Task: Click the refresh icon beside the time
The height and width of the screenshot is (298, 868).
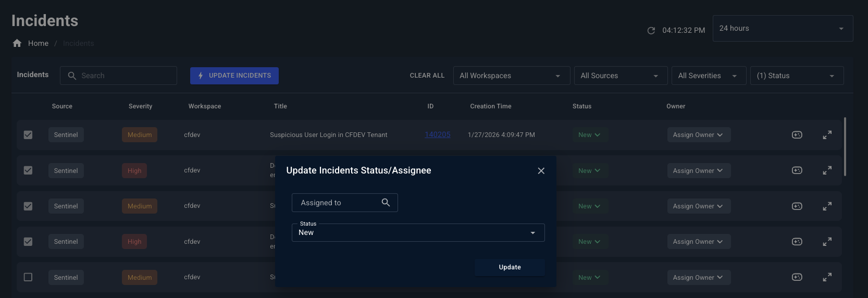Action: (651, 31)
